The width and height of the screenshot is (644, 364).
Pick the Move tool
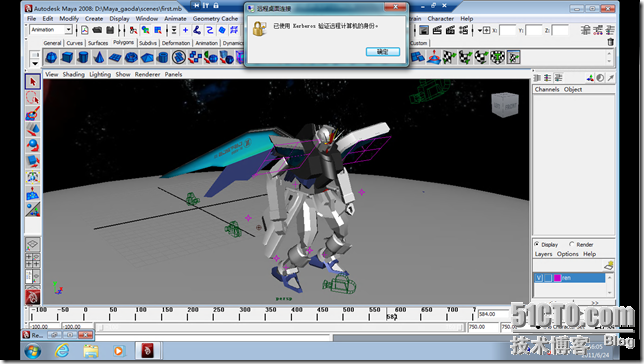pyautogui.click(x=33, y=130)
